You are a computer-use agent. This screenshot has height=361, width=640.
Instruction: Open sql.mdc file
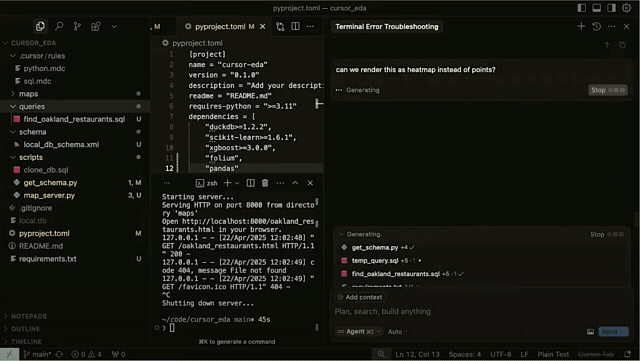(37, 81)
